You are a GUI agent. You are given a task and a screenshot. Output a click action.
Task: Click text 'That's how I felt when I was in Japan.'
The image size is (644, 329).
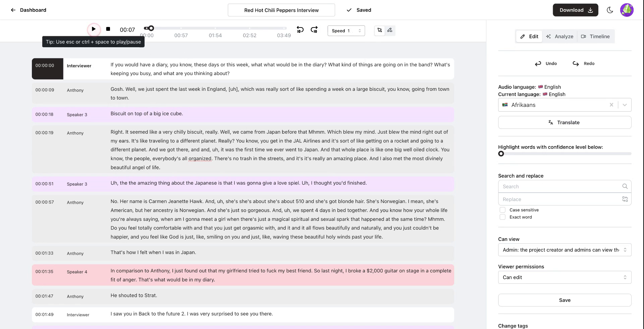point(153,252)
